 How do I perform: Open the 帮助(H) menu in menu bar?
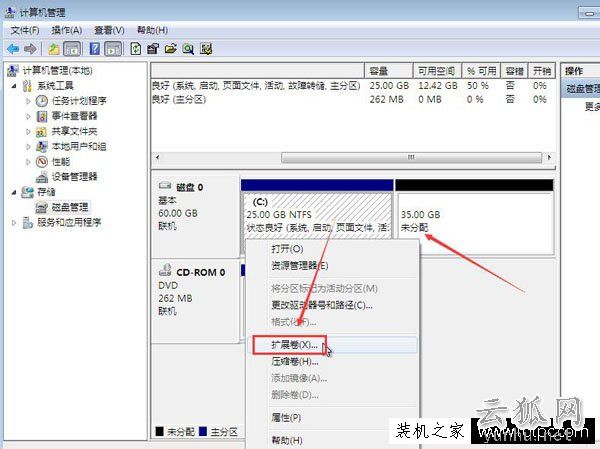click(152, 30)
